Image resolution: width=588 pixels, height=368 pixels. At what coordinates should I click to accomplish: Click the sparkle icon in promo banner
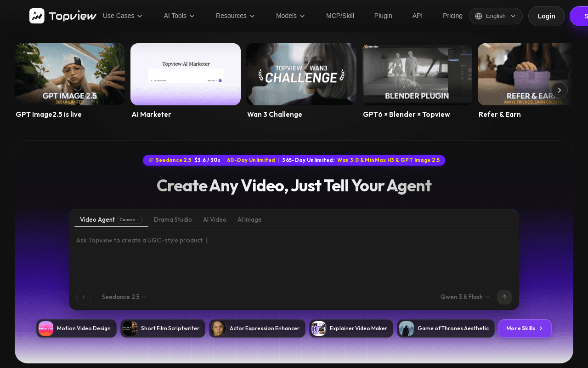tap(151, 160)
